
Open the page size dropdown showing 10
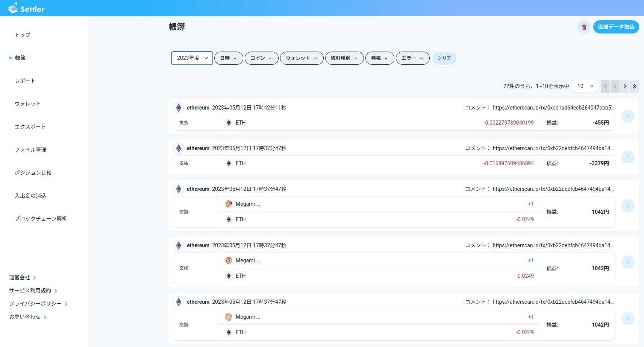585,86
